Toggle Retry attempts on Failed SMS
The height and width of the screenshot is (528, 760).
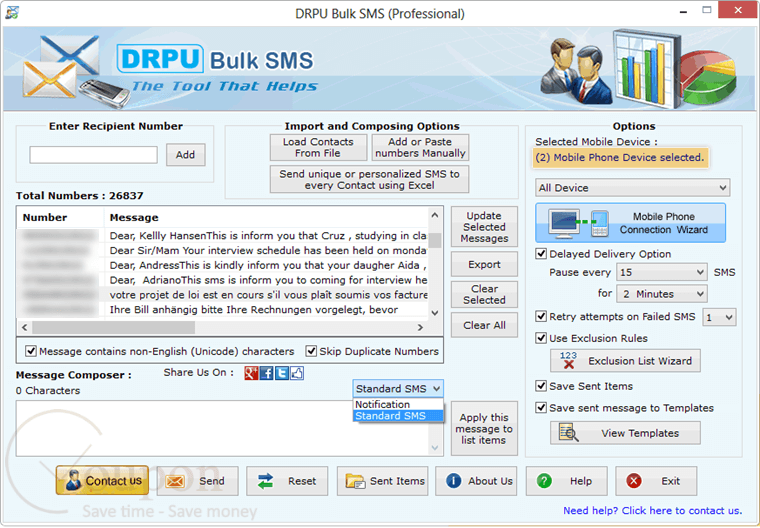[x=541, y=317]
